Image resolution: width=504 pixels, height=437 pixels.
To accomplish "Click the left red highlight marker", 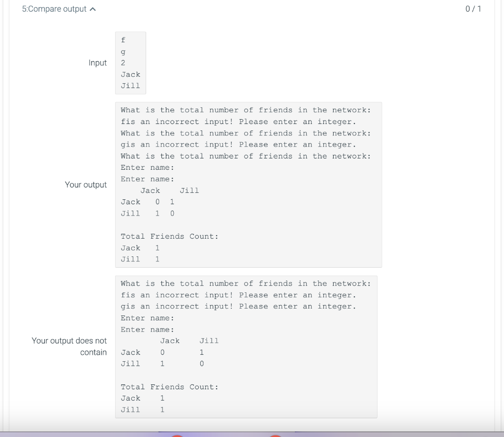I will point(177,436).
